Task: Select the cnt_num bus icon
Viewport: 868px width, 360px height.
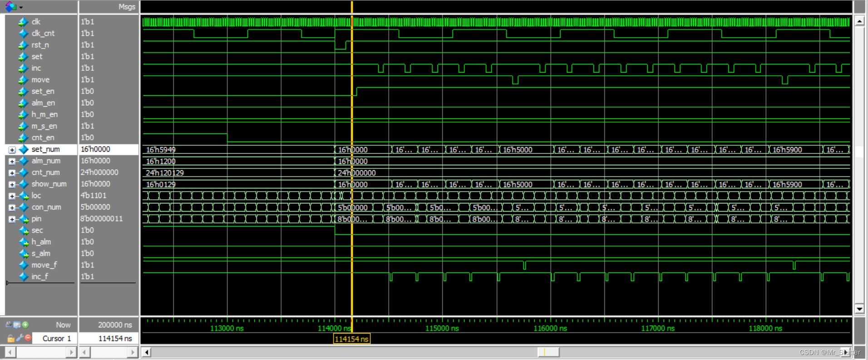Action: click(24, 173)
